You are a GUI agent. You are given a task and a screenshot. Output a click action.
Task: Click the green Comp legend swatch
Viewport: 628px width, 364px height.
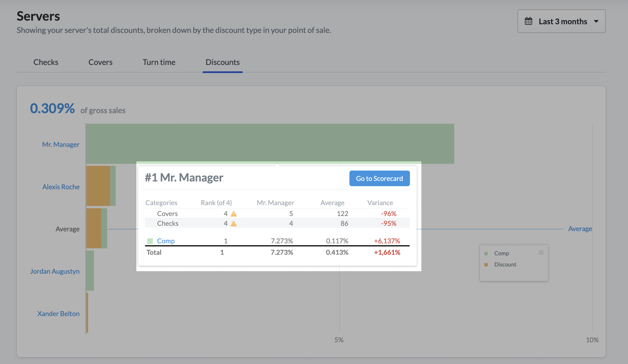click(x=486, y=254)
